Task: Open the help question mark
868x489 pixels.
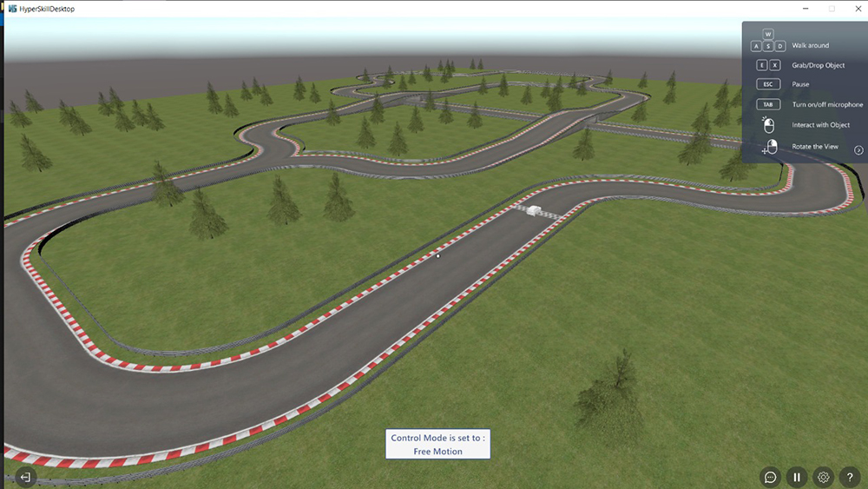Action: point(851,477)
